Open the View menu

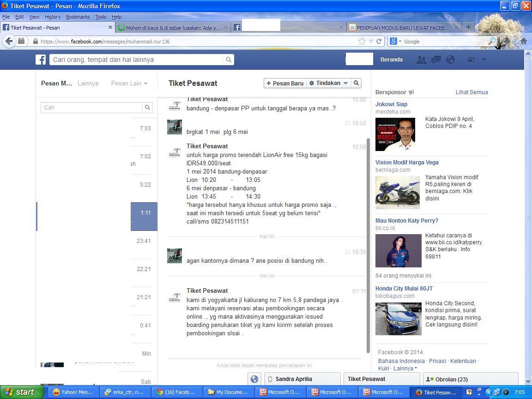coord(34,17)
